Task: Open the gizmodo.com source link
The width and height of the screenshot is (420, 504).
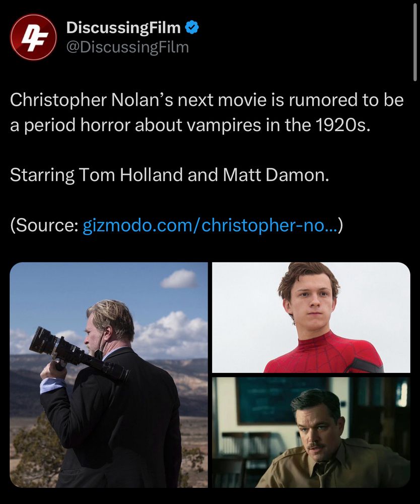Action: (210, 225)
